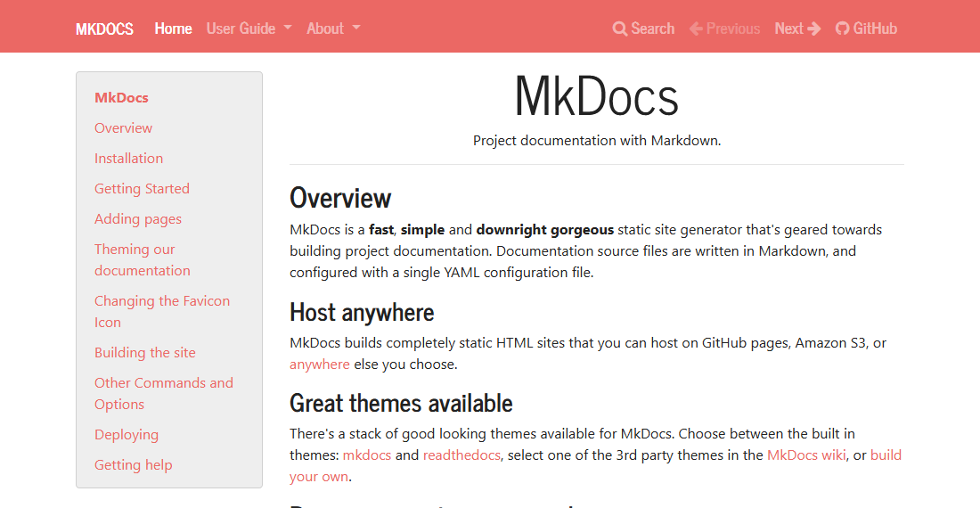Follow the 'anywhere' hyperlink in text
Image resolution: width=980 pixels, height=508 pixels.
tap(319, 365)
